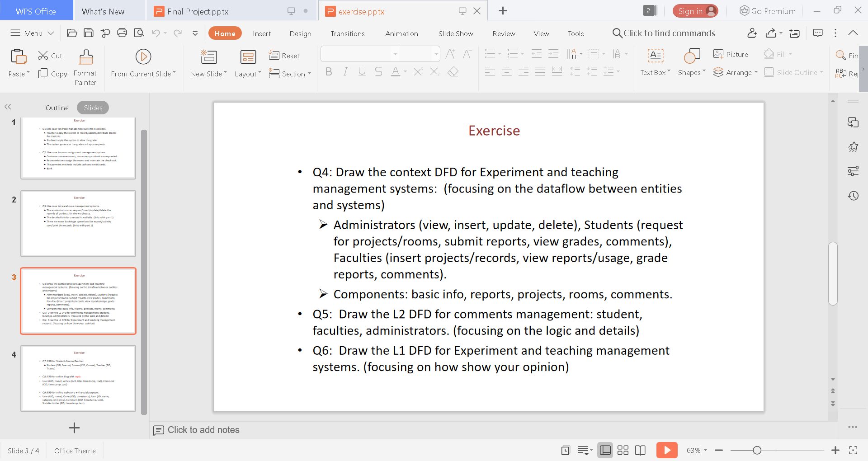This screenshot has width=868, height=461.
Task: Click the zoom slider handle
Action: pos(757,450)
